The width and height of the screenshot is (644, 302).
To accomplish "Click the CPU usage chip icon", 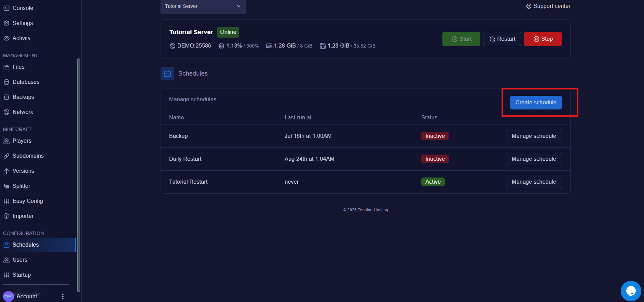I will (x=221, y=46).
